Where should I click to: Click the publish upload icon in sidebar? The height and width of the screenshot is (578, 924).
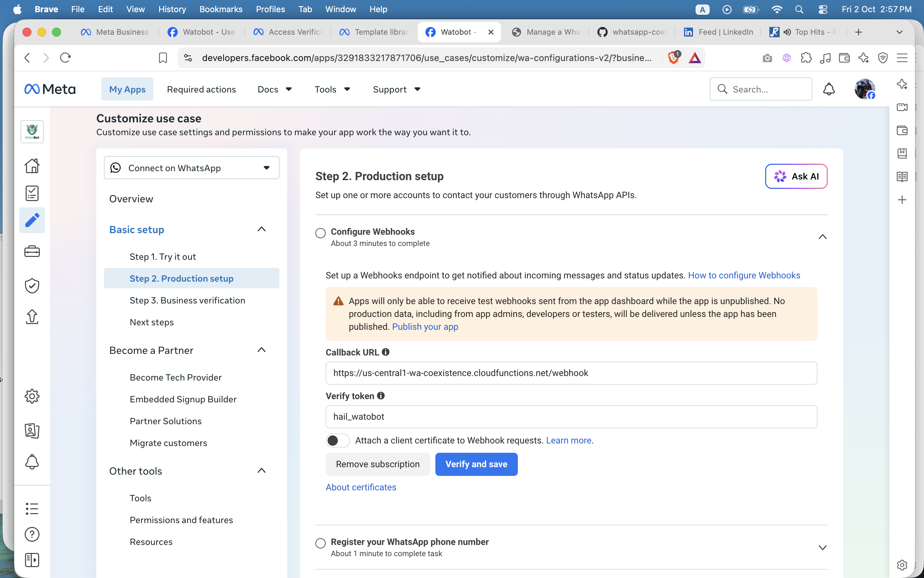point(32,317)
